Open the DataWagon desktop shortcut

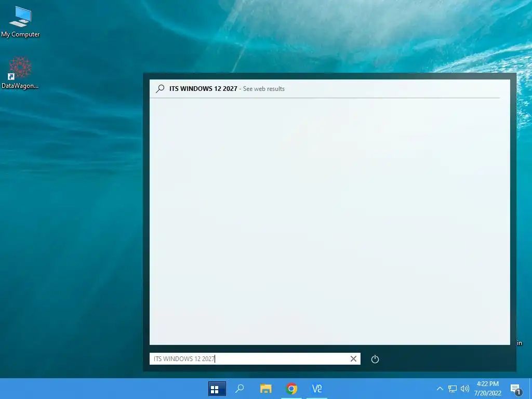coord(20,73)
